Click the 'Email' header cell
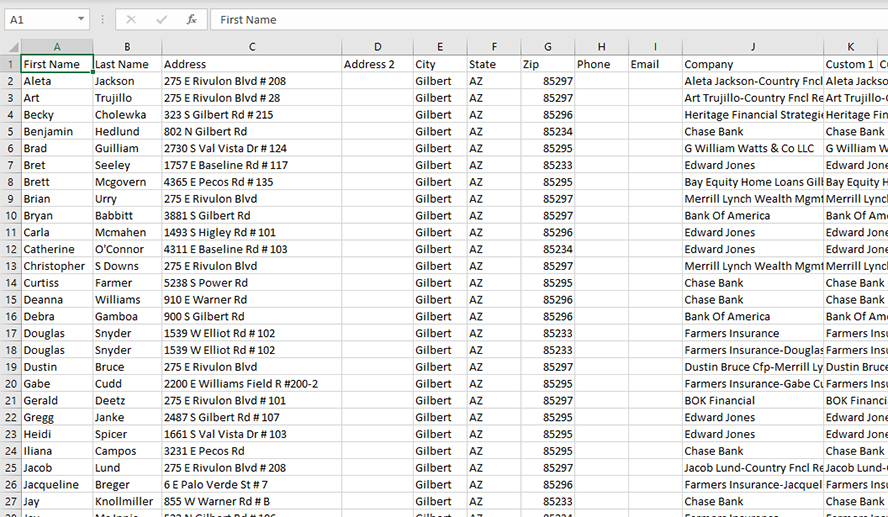The width and height of the screenshot is (888, 517). coord(655,64)
